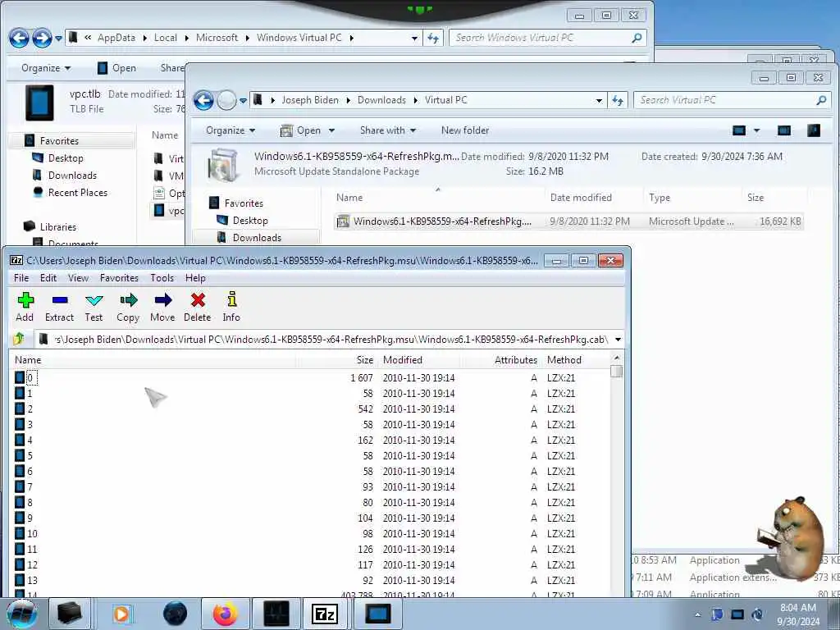The image size is (840, 630).
Task: Click the 7-Zip taskbar button
Action: point(325,614)
